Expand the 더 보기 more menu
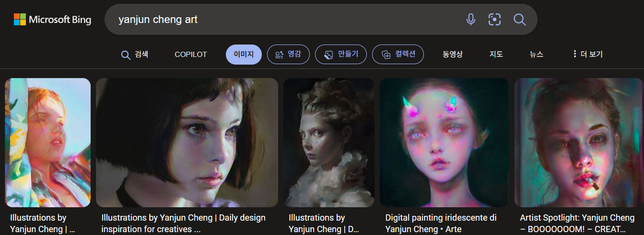 587,55
